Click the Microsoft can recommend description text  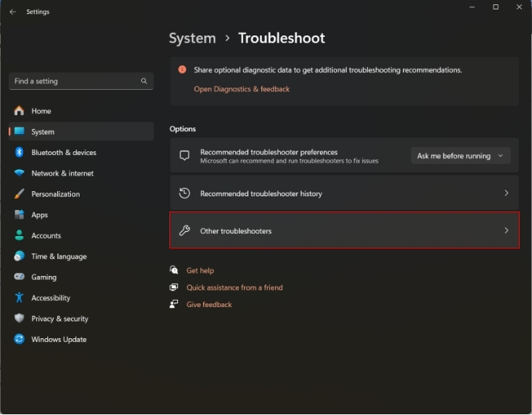point(289,161)
